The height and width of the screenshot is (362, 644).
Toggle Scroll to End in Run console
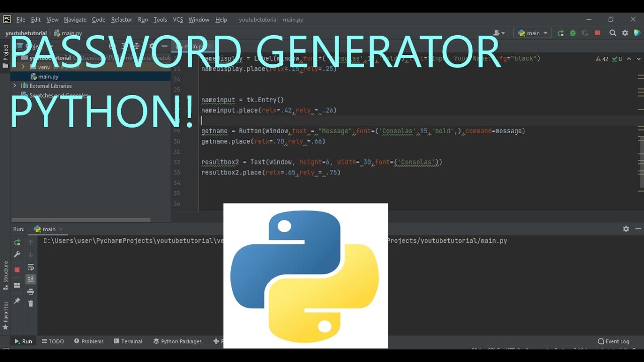coord(31,279)
